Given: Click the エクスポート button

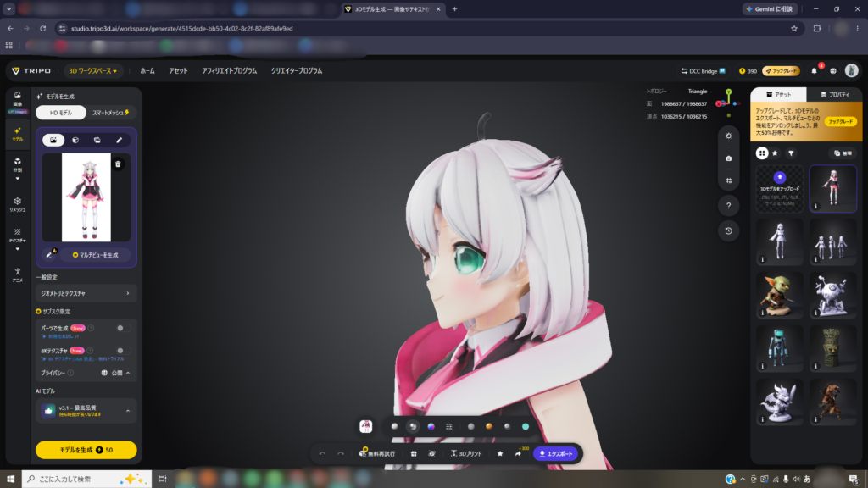Looking at the screenshot, I should [x=556, y=454].
